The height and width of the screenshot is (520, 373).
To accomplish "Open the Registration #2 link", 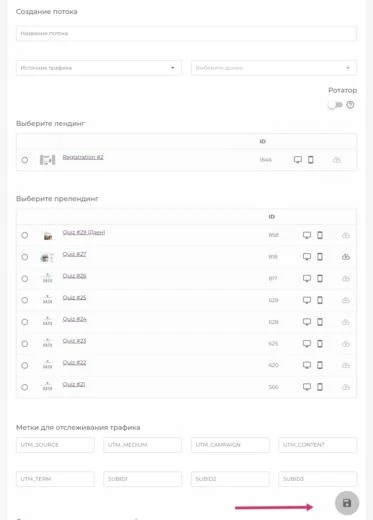I will click(83, 157).
